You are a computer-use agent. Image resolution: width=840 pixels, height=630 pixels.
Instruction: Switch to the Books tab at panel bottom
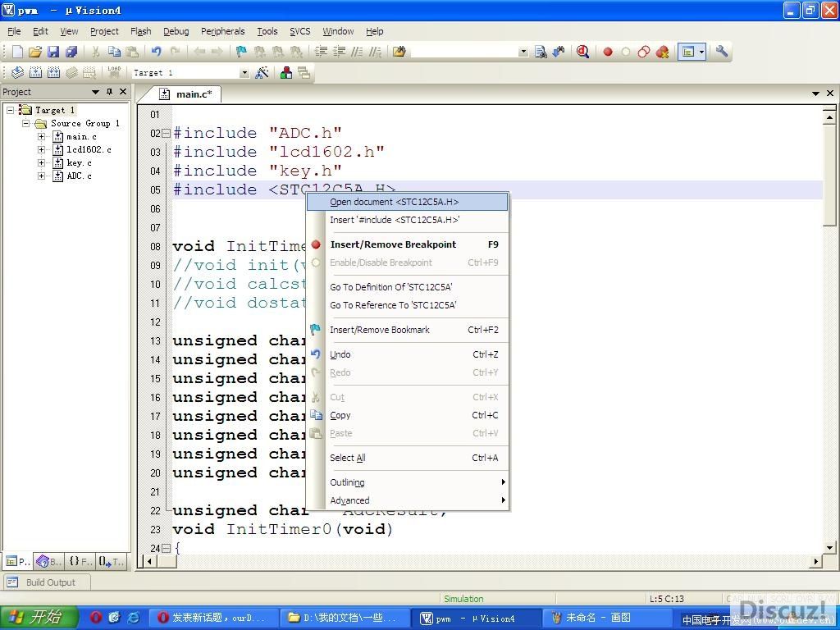point(48,561)
